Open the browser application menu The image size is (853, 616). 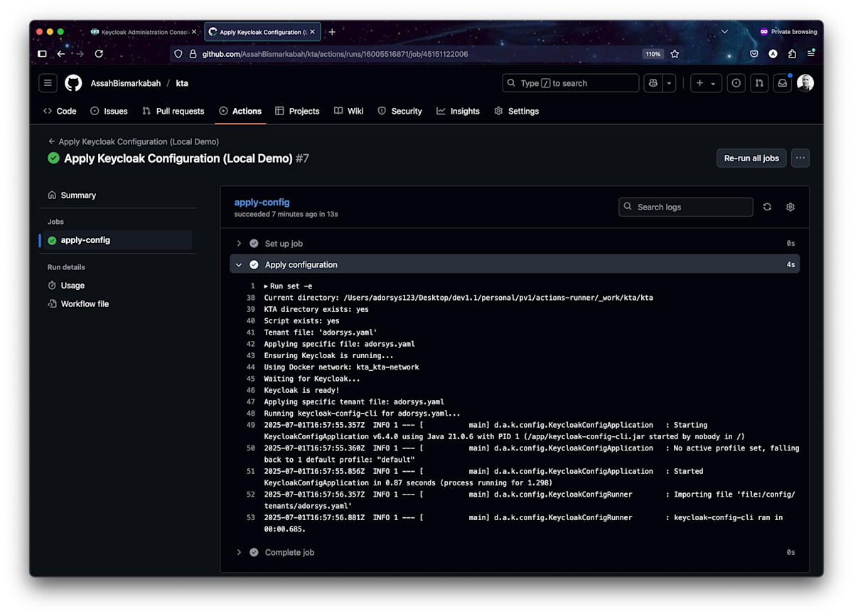811,54
